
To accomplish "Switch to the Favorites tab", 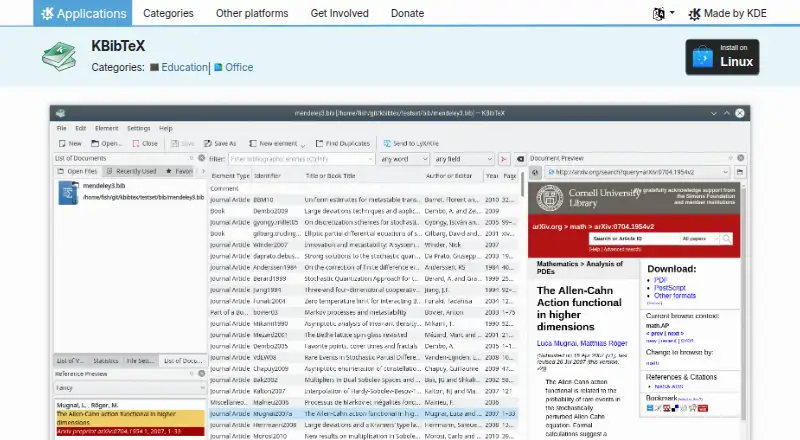I will point(179,172).
